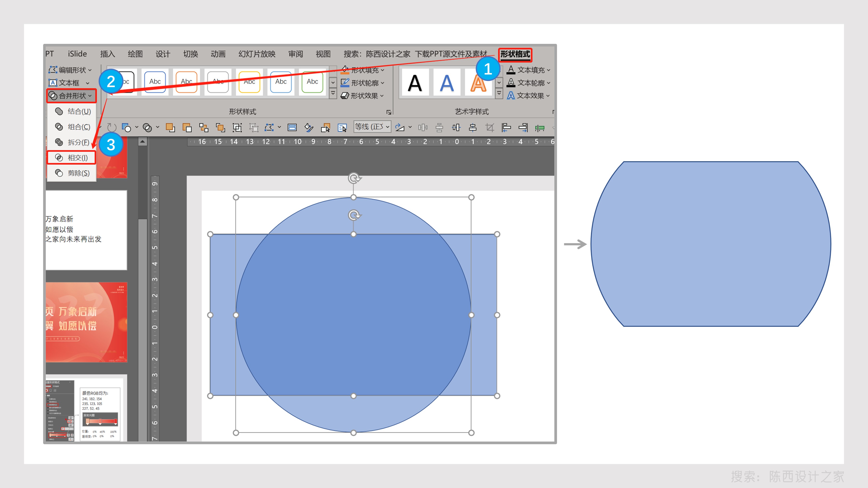Image resolution: width=868 pixels, height=488 pixels.
Task: Switch to the iSlide tab
Action: click(x=77, y=54)
